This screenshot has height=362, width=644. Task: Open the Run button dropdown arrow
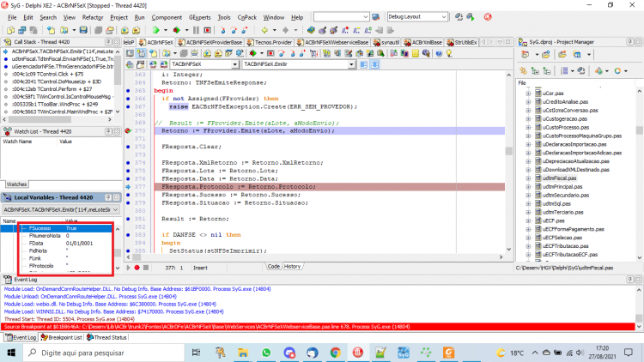(x=166, y=30)
